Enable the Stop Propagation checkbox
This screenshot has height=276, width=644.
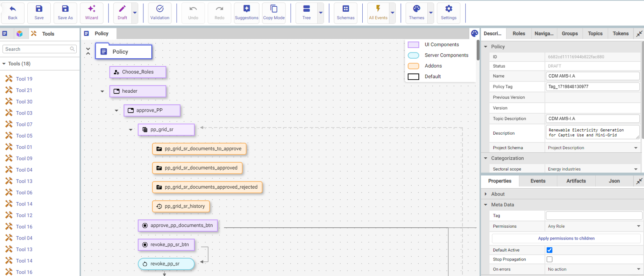(x=549, y=259)
